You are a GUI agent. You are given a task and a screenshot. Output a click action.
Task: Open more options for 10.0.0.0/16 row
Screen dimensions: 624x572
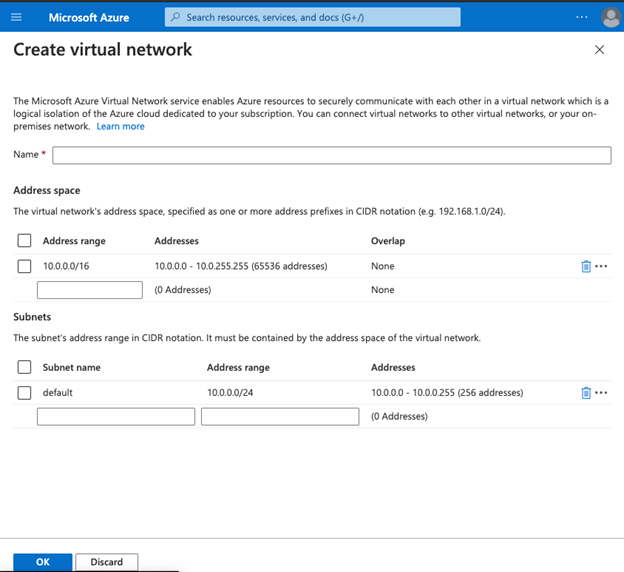tap(601, 266)
